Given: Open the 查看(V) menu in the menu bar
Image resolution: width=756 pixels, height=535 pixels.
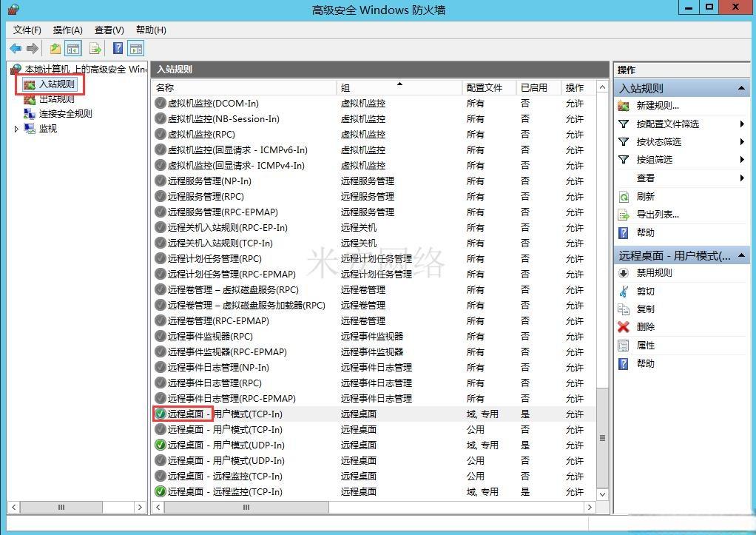Looking at the screenshot, I should click(x=109, y=30).
